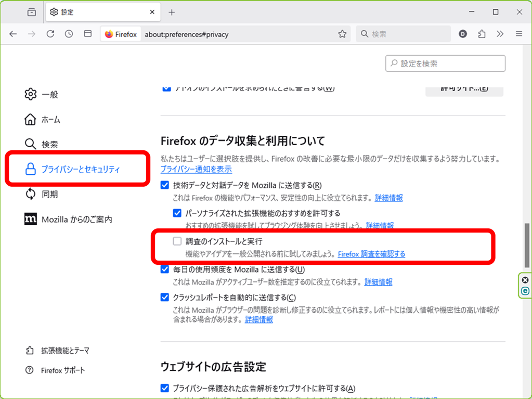Open 詳細情報 link for クラッシュレポート

pos(259,319)
